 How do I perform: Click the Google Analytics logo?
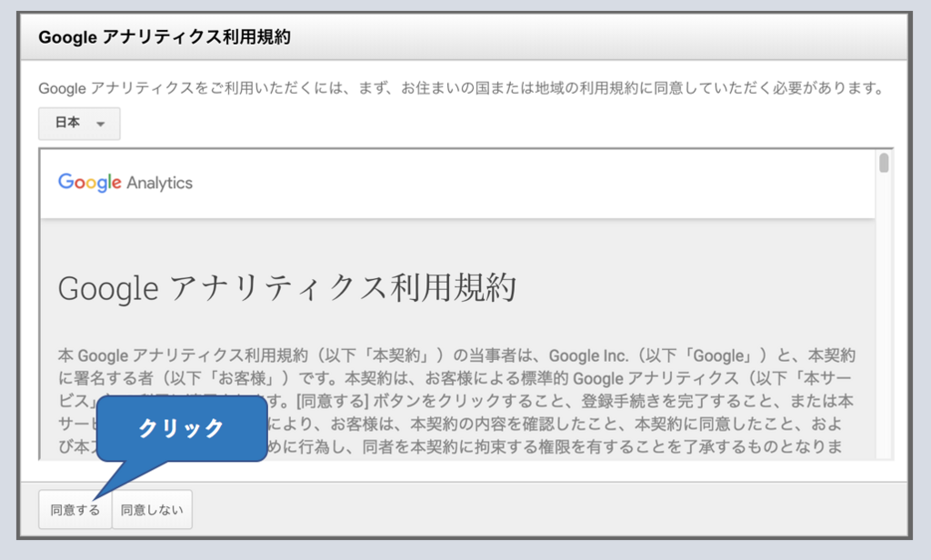point(125,183)
